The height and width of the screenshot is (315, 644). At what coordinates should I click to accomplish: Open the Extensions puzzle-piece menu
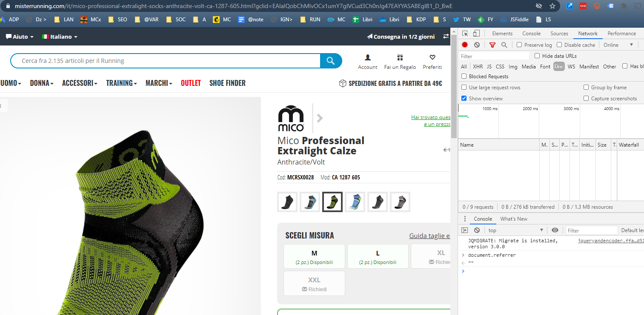[x=624, y=6]
